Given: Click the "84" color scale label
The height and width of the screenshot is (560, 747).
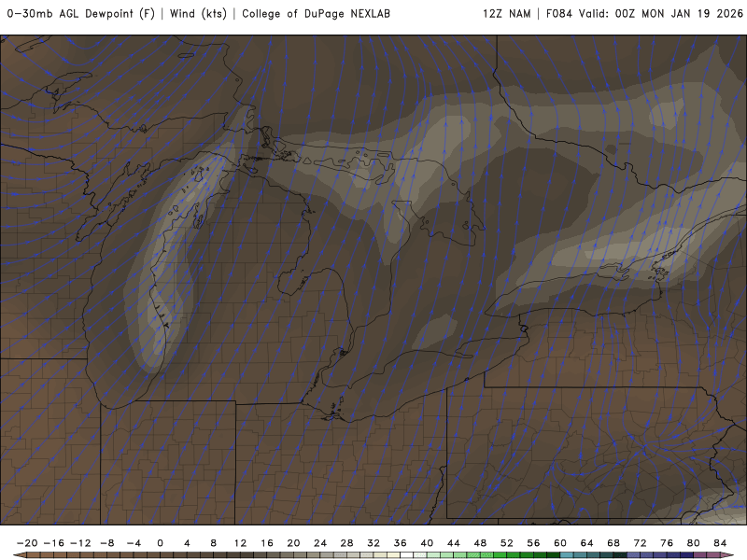Looking at the screenshot, I should pyautogui.click(x=720, y=543).
